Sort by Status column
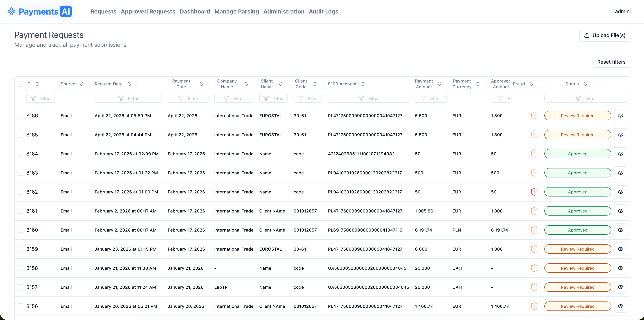The height and width of the screenshot is (320, 644). tap(585, 84)
